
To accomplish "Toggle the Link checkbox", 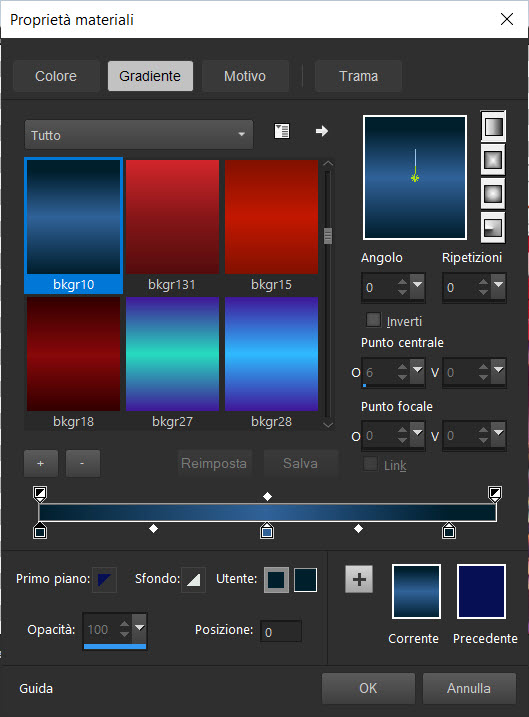I will pos(370,464).
